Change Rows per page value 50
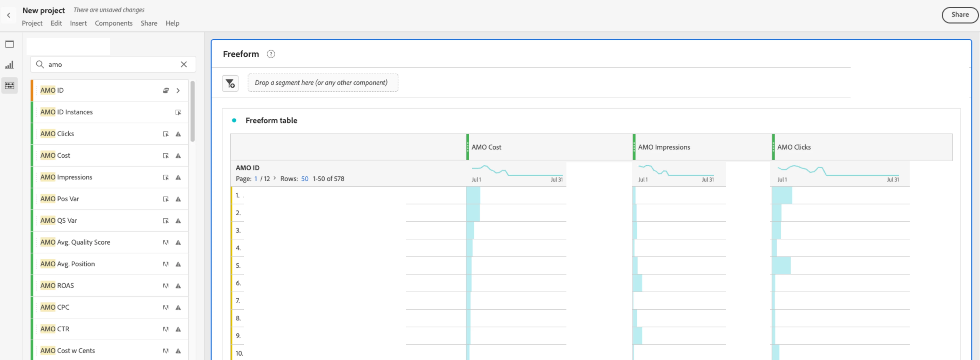Viewport: 980px width, 360px height. point(305,179)
